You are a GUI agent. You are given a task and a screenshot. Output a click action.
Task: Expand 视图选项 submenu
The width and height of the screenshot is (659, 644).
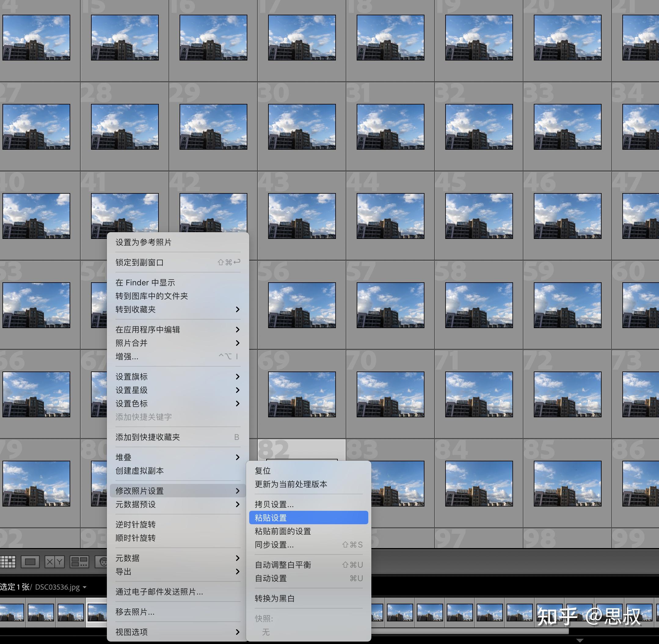(178, 632)
